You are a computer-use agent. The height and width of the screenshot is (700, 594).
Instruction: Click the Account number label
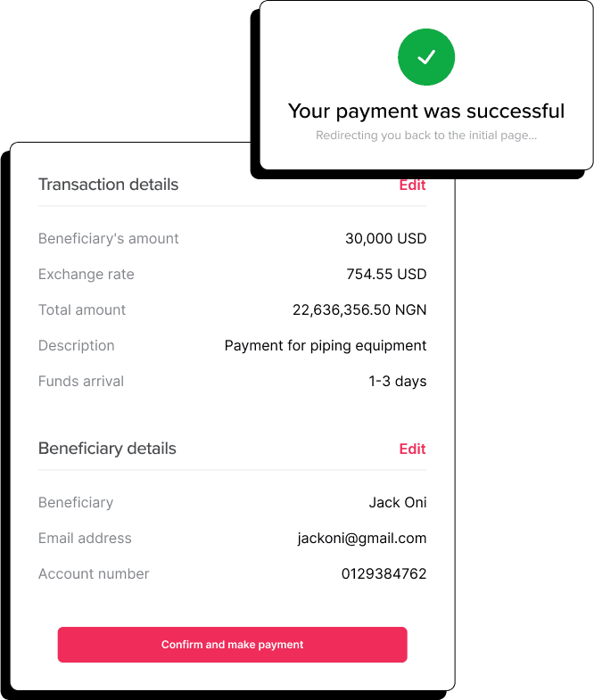tap(94, 573)
